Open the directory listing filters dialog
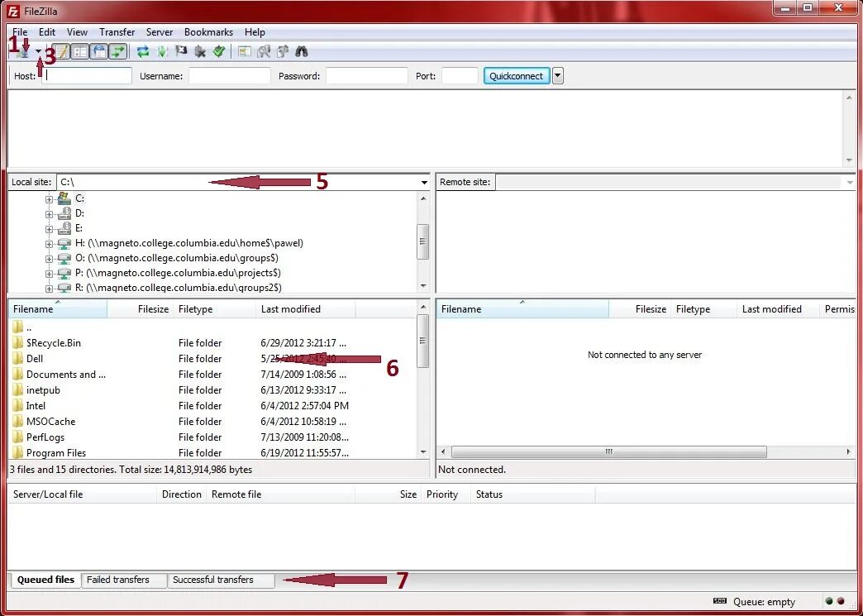 [x=245, y=52]
